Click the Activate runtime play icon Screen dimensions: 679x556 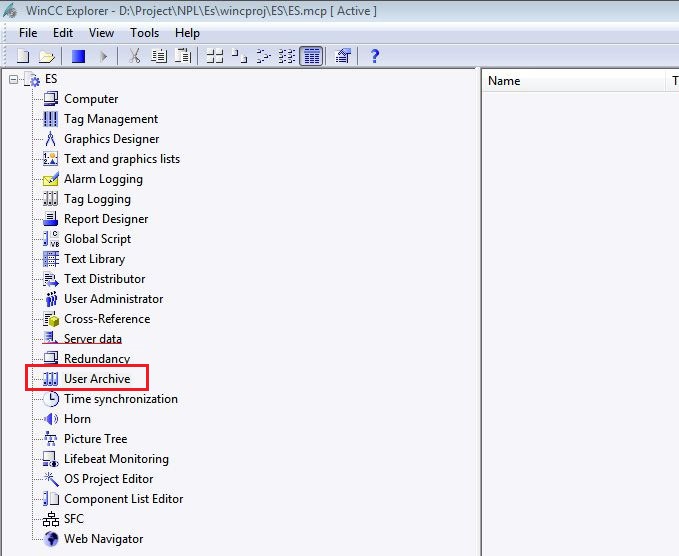[103, 56]
